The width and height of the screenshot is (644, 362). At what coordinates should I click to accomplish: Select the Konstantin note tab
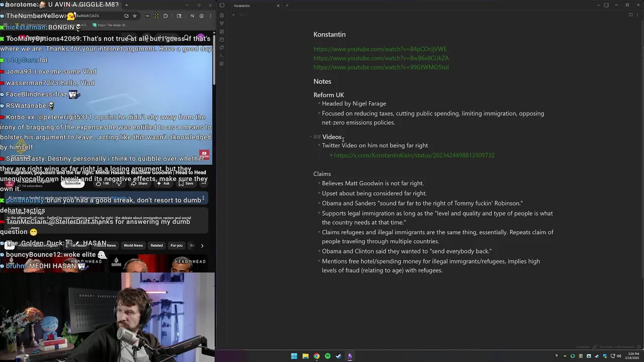pyautogui.click(x=256, y=6)
